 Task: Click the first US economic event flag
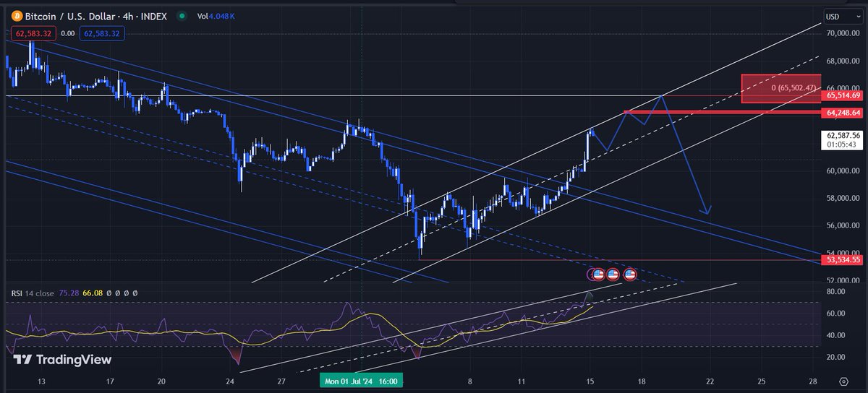[x=597, y=274]
